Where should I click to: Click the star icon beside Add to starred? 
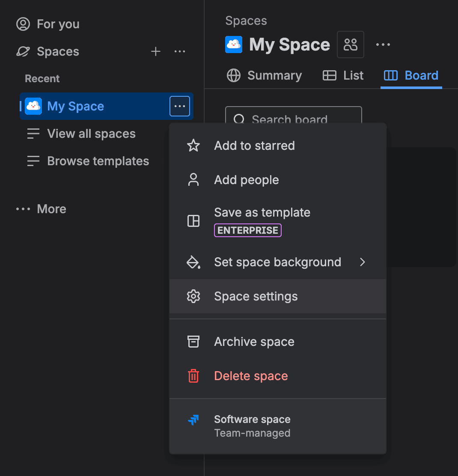click(x=193, y=146)
